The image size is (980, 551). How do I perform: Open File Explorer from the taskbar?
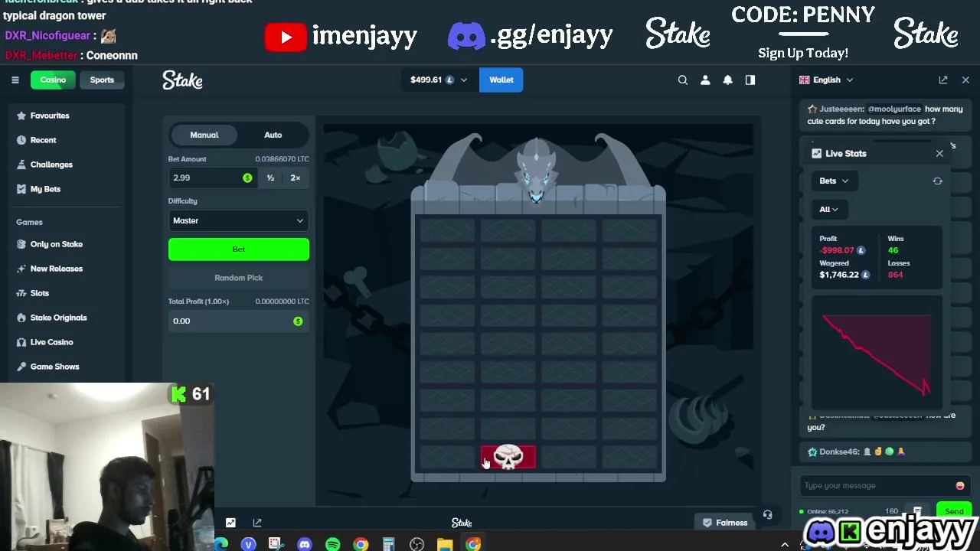coord(445,544)
